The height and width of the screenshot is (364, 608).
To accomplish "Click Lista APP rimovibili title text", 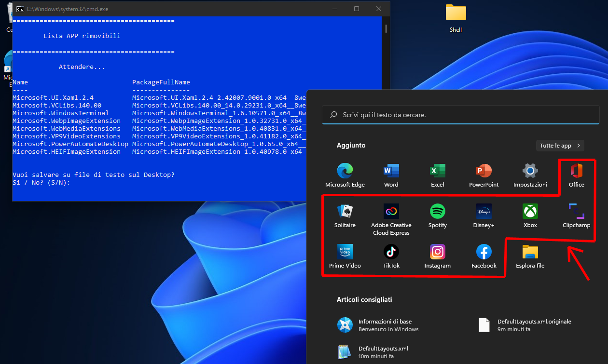I will pos(82,36).
